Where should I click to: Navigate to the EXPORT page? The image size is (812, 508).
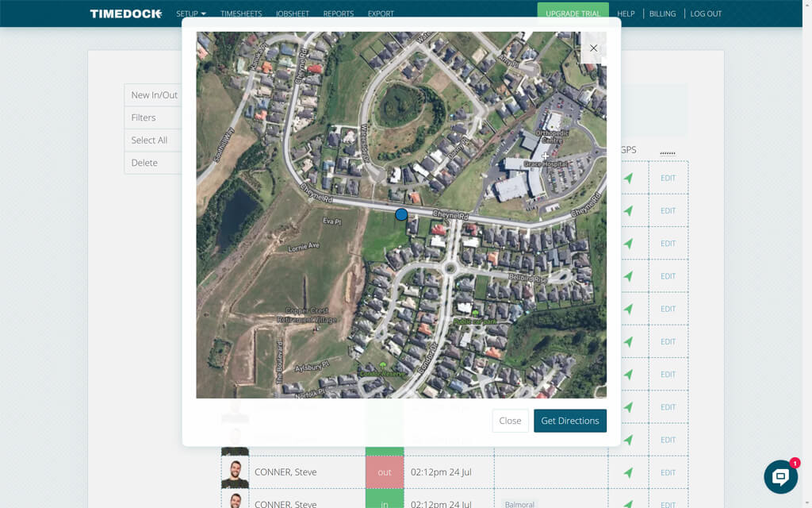point(381,13)
